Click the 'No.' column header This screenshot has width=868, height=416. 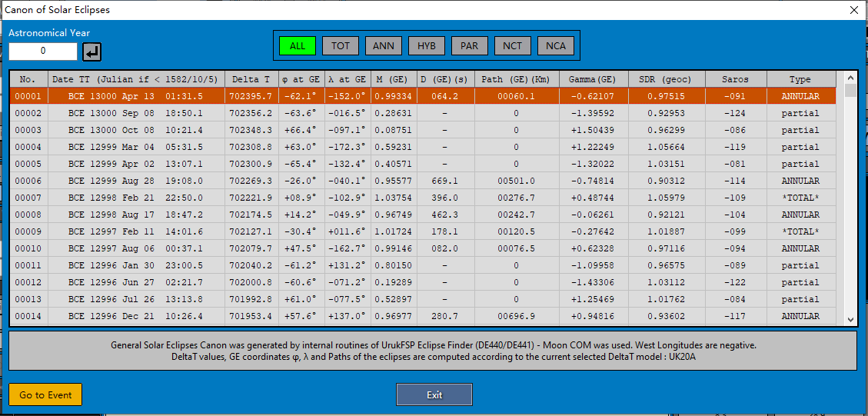[x=28, y=79]
